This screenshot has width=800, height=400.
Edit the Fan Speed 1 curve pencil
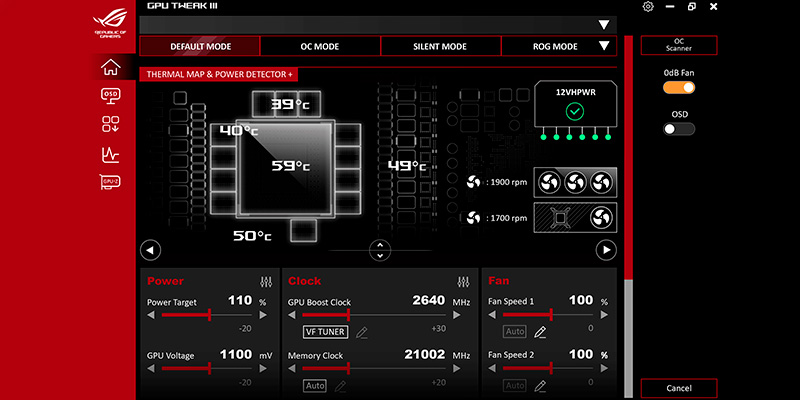pyautogui.click(x=540, y=333)
